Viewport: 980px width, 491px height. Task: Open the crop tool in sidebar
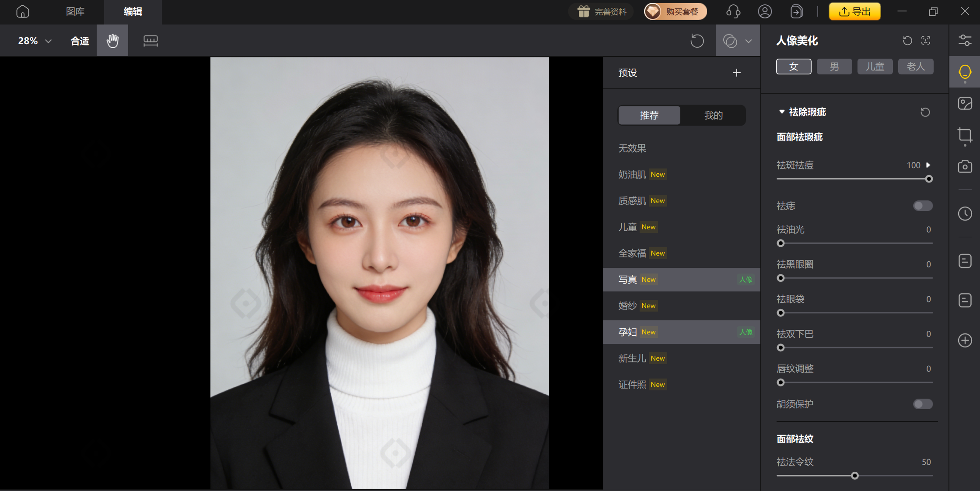coord(965,135)
